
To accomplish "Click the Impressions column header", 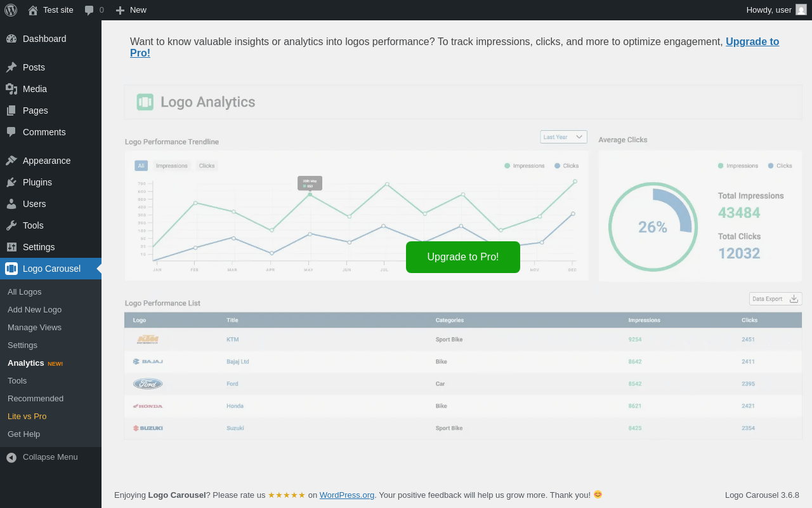I will [645, 320].
